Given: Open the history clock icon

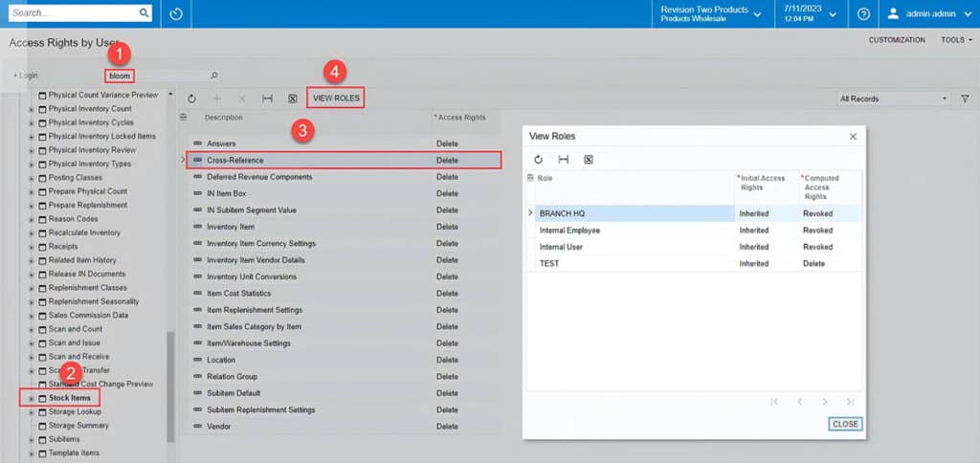Looking at the screenshot, I should coord(175,14).
